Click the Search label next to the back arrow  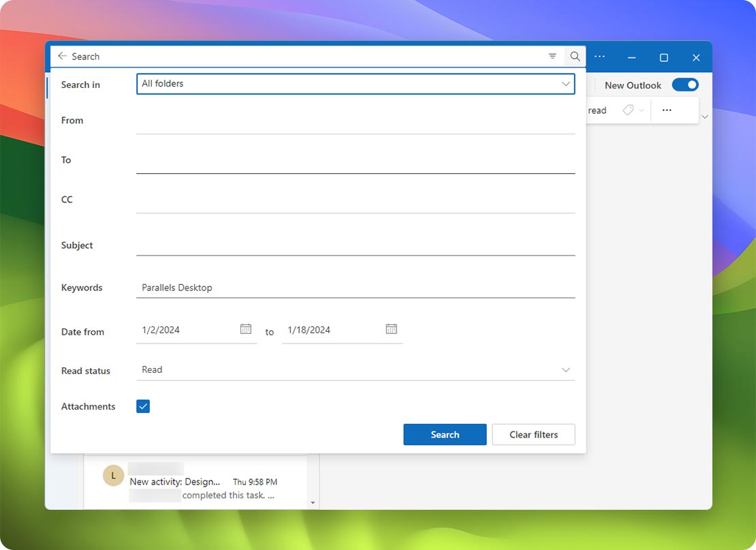87,57
